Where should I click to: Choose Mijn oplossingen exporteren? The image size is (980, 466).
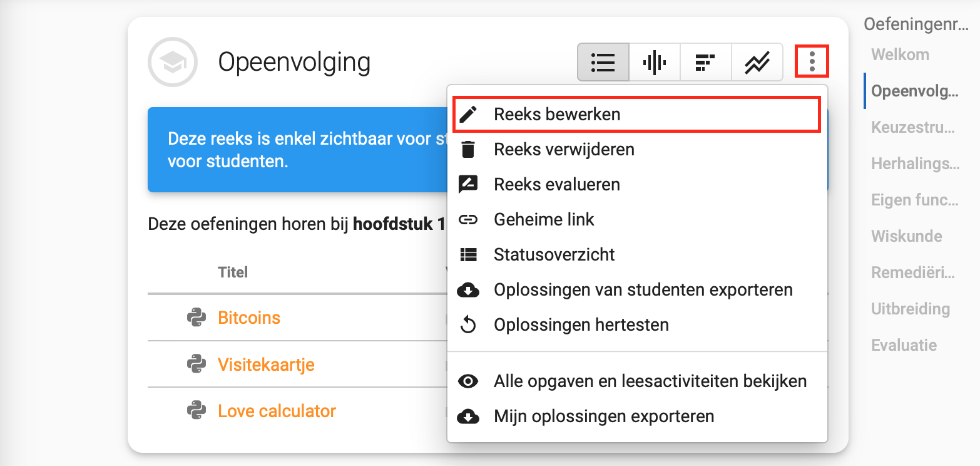click(637, 416)
